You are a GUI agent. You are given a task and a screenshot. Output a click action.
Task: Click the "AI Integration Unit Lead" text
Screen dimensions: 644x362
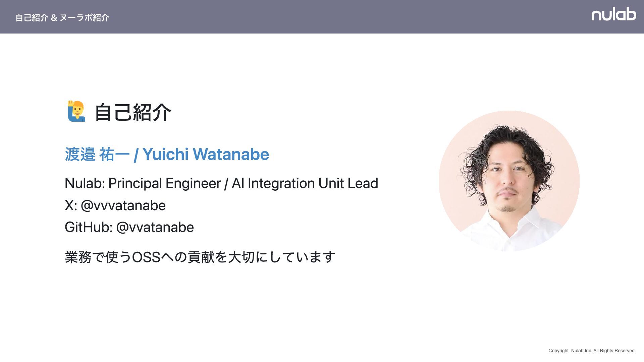tap(305, 183)
